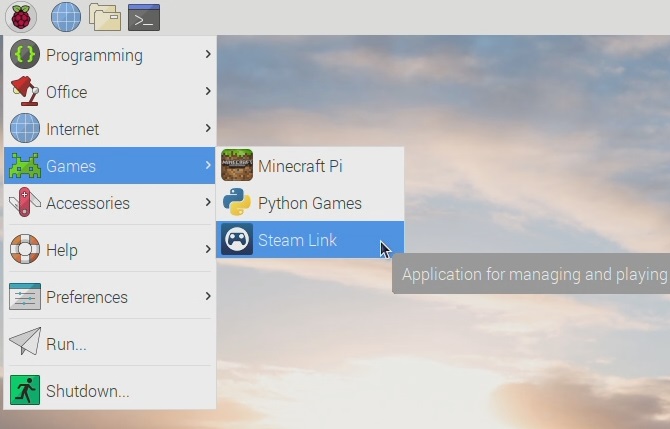Viewport: 670px width, 429px height.
Task: Open the File Manager folders icon
Action: tap(105, 17)
